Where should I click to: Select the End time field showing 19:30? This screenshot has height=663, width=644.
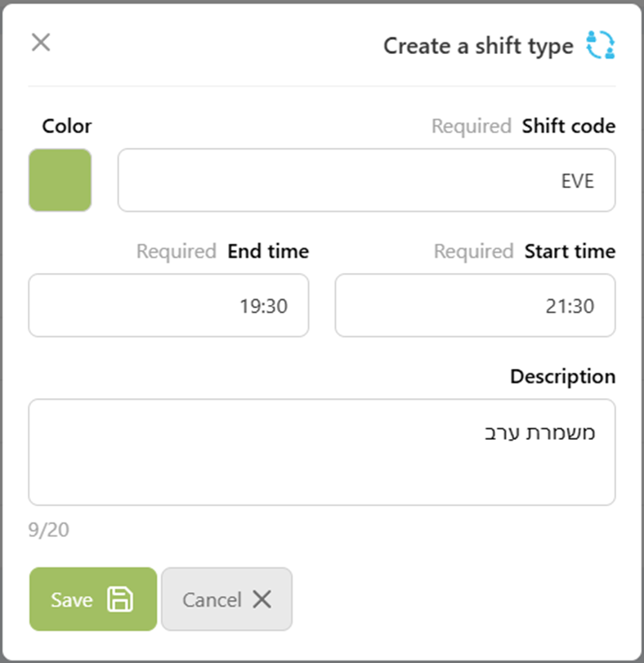(168, 305)
